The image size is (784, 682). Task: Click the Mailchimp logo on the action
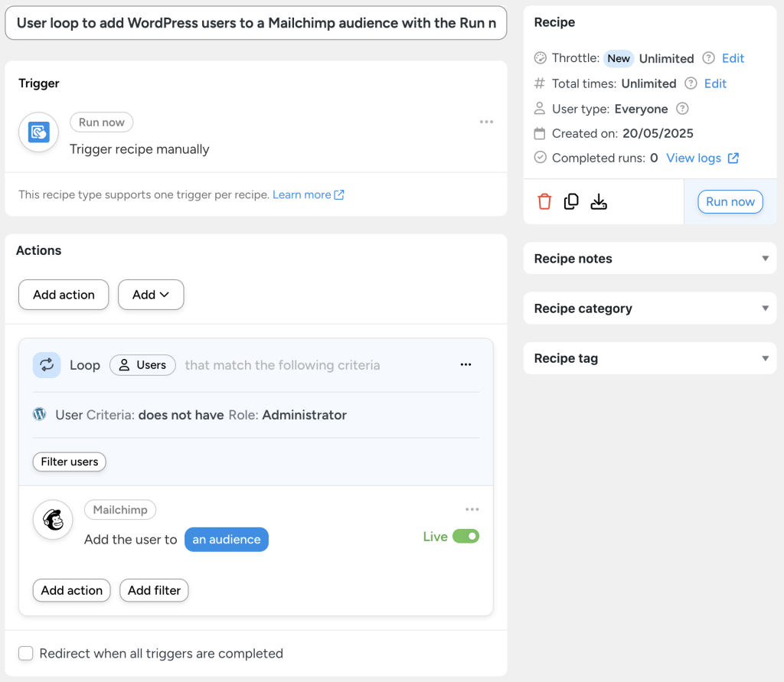52,520
